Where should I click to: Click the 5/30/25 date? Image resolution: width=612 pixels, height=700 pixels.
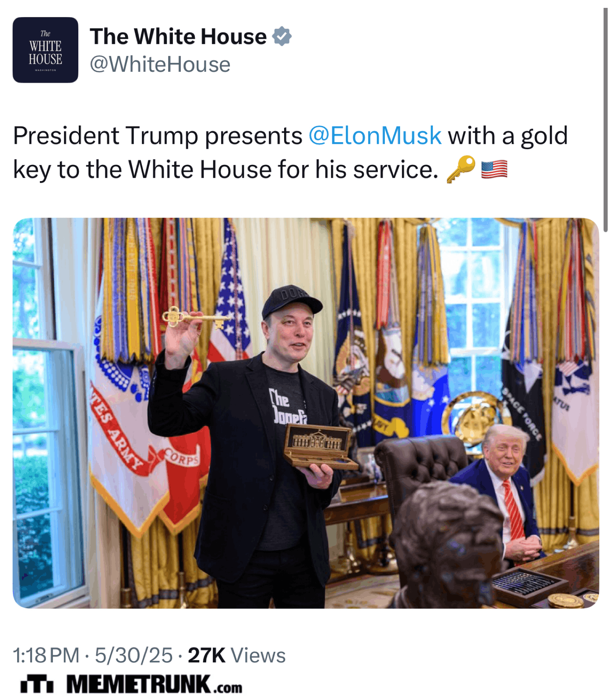[x=134, y=655]
